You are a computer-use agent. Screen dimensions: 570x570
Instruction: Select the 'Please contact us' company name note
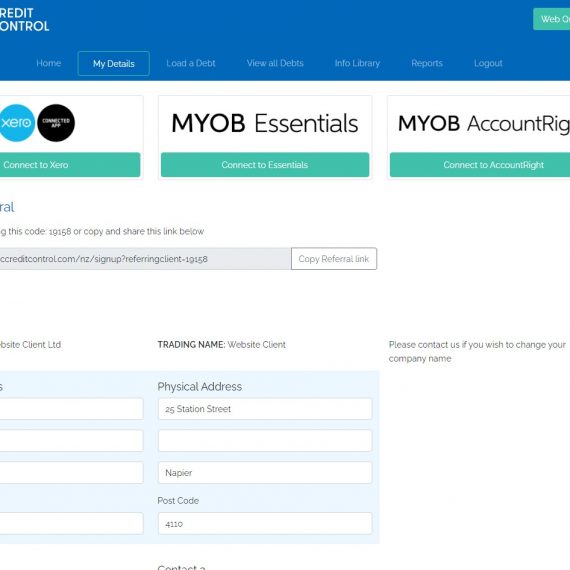tap(477, 352)
